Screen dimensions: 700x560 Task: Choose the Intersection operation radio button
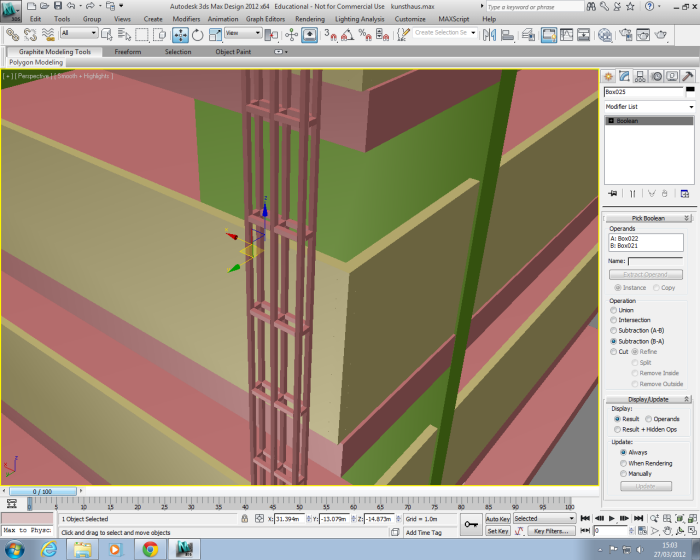pyautogui.click(x=613, y=320)
